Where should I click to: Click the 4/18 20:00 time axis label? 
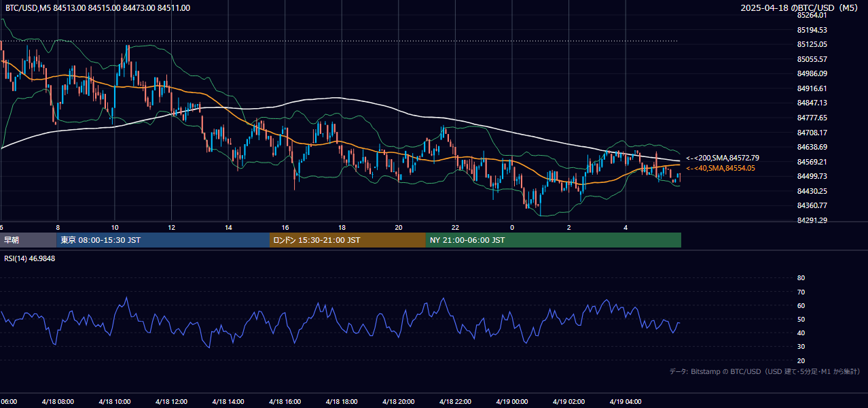(398, 401)
